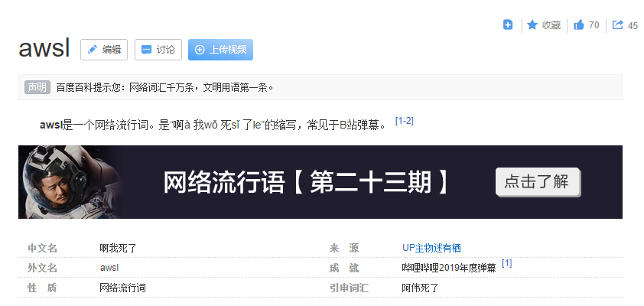This screenshot has width=644, height=306.
Task: Click the share count 45
Action: [x=633, y=26]
